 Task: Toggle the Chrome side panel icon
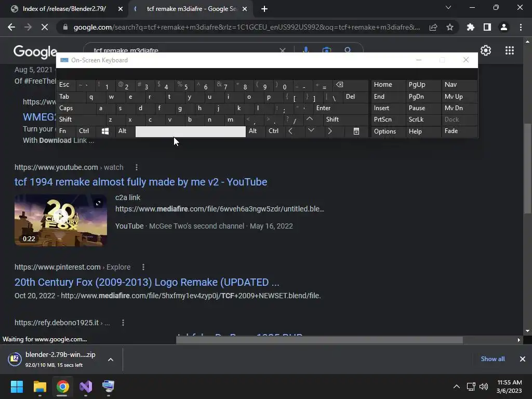(487, 27)
